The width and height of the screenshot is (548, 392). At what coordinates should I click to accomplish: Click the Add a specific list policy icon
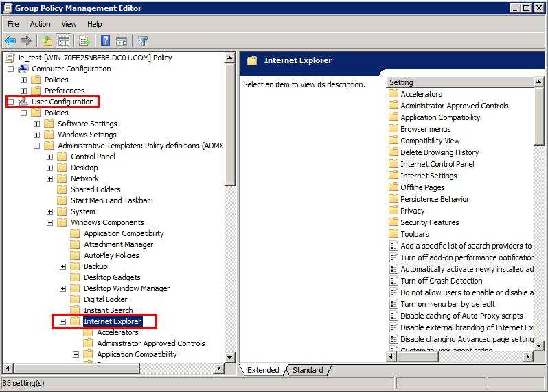point(393,246)
